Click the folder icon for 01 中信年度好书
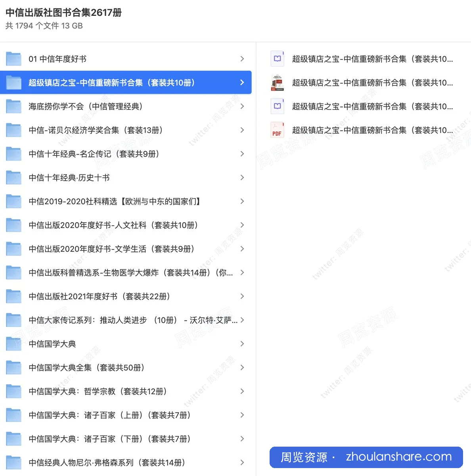 13,59
